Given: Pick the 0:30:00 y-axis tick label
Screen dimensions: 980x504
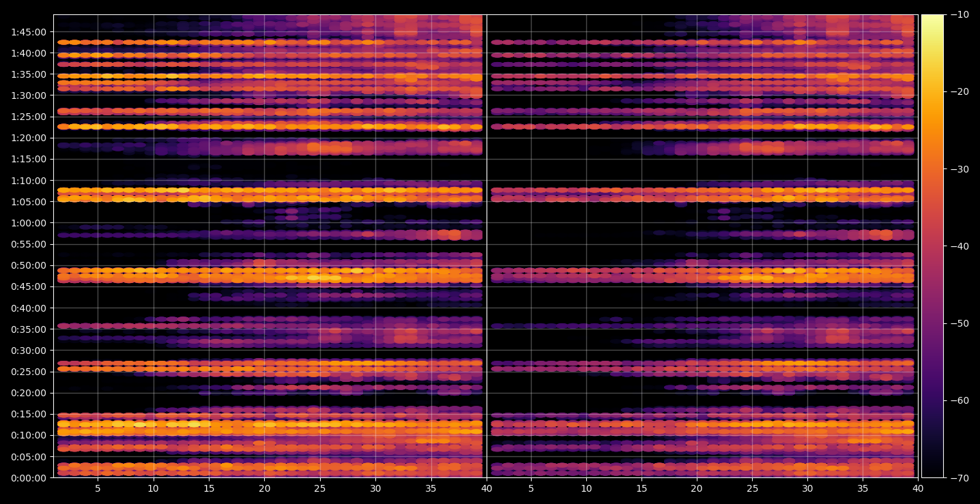Looking at the screenshot, I should pyautogui.click(x=29, y=351).
